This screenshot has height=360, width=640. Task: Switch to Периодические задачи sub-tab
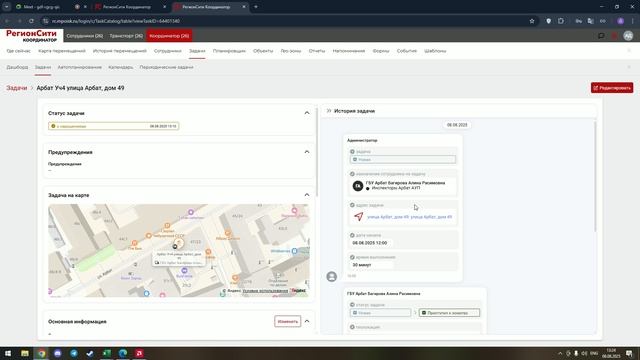click(x=166, y=67)
